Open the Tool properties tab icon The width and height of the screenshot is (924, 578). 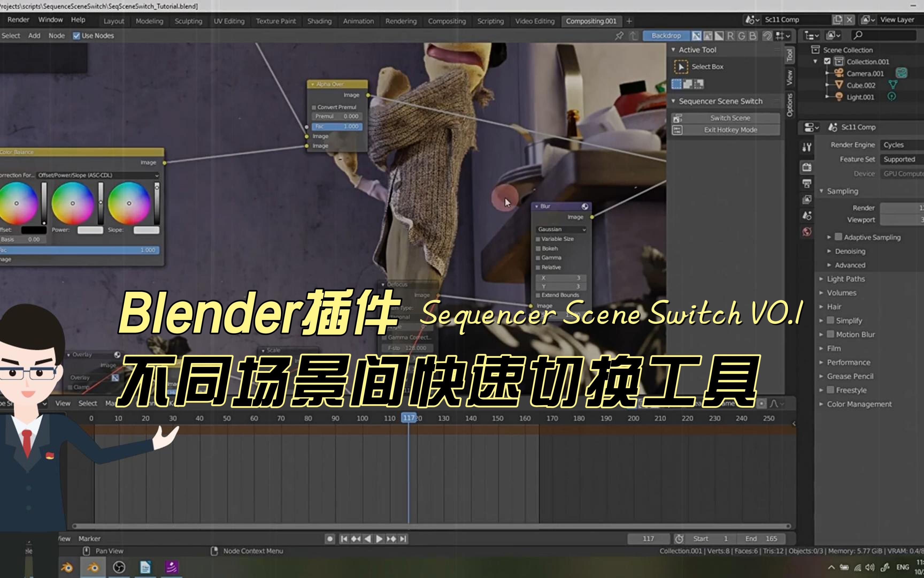(x=806, y=147)
